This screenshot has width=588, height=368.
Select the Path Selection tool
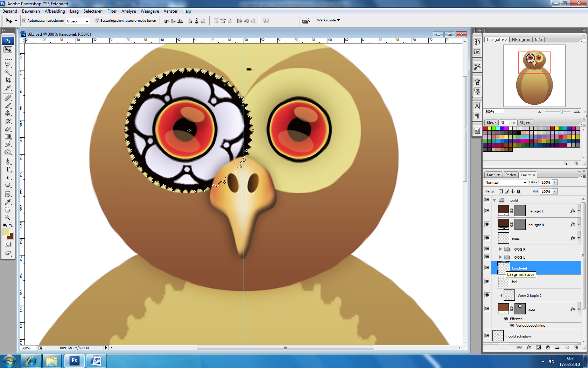[8, 177]
